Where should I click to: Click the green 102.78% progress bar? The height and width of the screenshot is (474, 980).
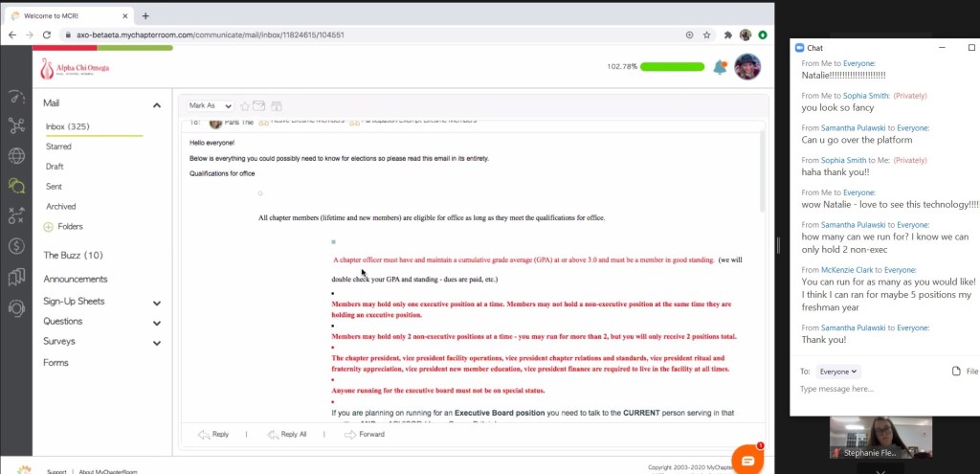coord(671,67)
